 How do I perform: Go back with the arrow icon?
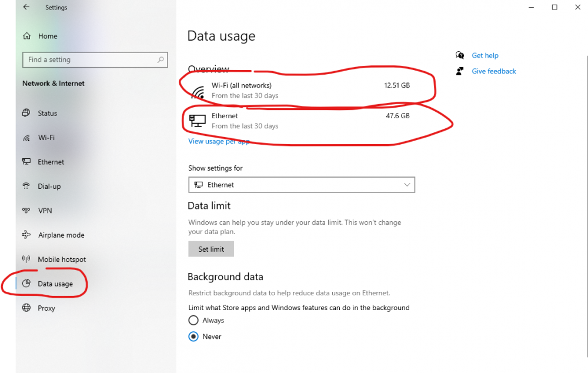[x=26, y=6]
